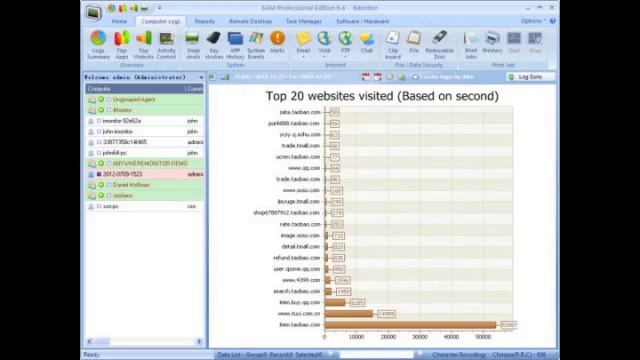Click the pie chart icon in quick access toolbar
Screen dimensions: 640x360
pos(111,8)
